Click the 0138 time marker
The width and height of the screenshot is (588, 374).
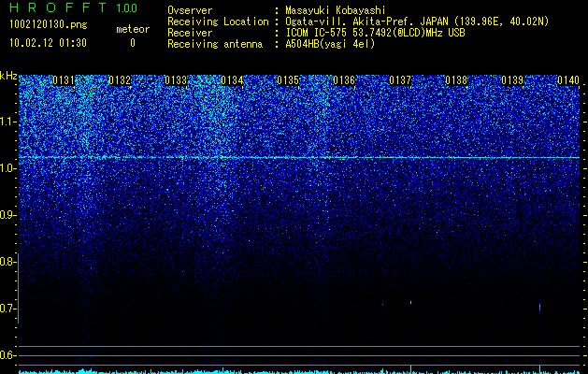[x=456, y=80]
